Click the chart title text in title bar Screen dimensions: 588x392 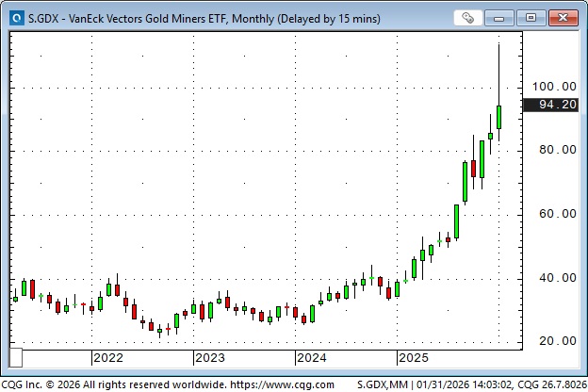[x=179, y=17]
